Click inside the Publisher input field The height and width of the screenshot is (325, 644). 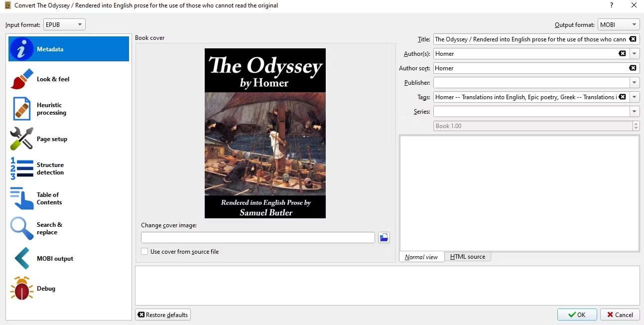click(523, 82)
